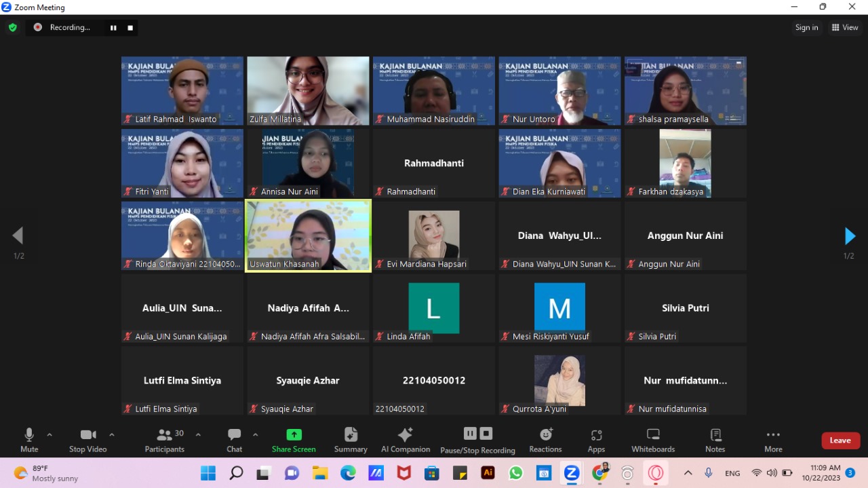Open the More options menu

(773, 435)
